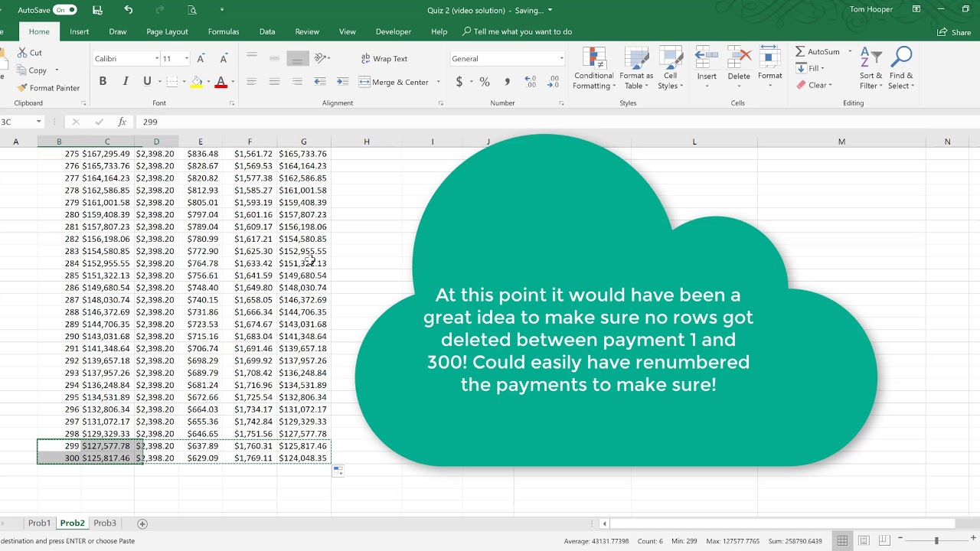Apply Comma Style
This screenshot has height=551, width=980.
pyautogui.click(x=507, y=82)
